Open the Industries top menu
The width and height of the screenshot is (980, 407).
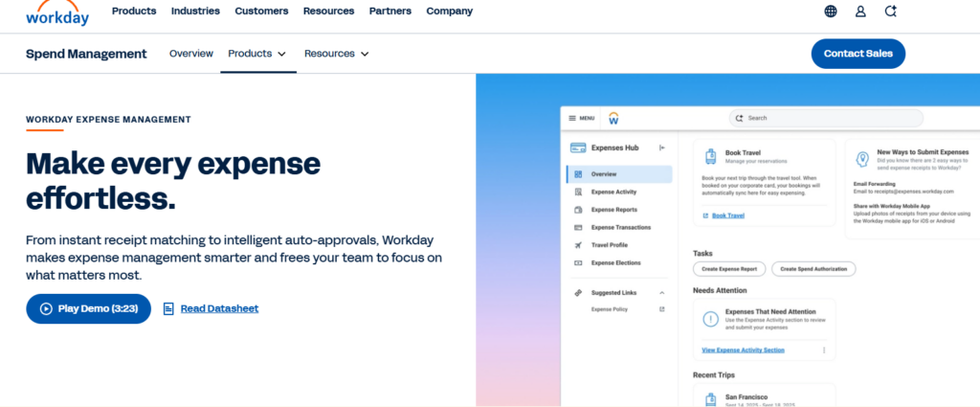195,11
